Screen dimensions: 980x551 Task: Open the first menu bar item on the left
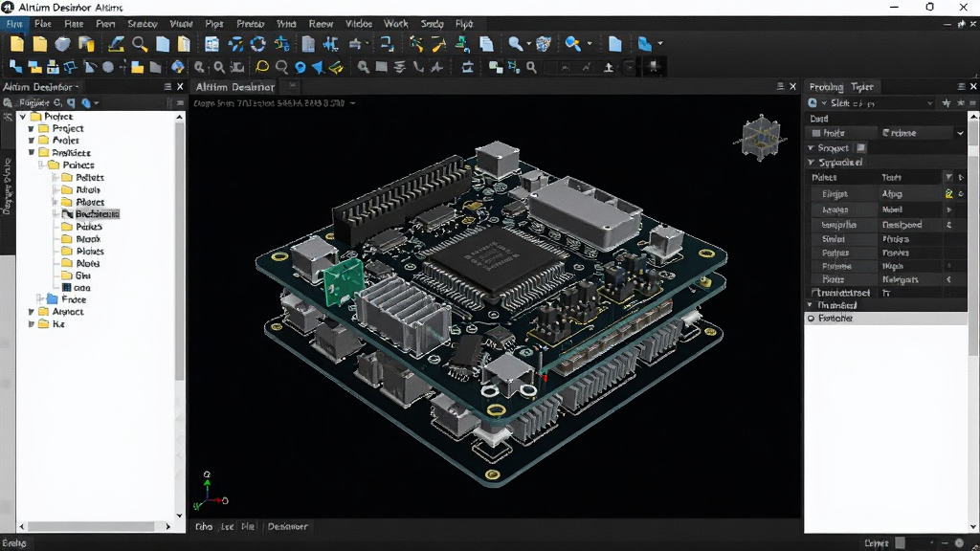(14, 24)
